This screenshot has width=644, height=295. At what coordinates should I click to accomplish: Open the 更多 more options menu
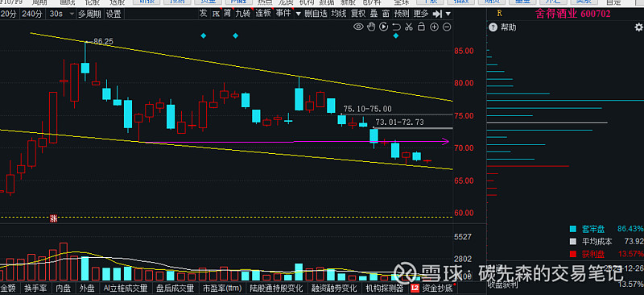(x=421, y=14)
